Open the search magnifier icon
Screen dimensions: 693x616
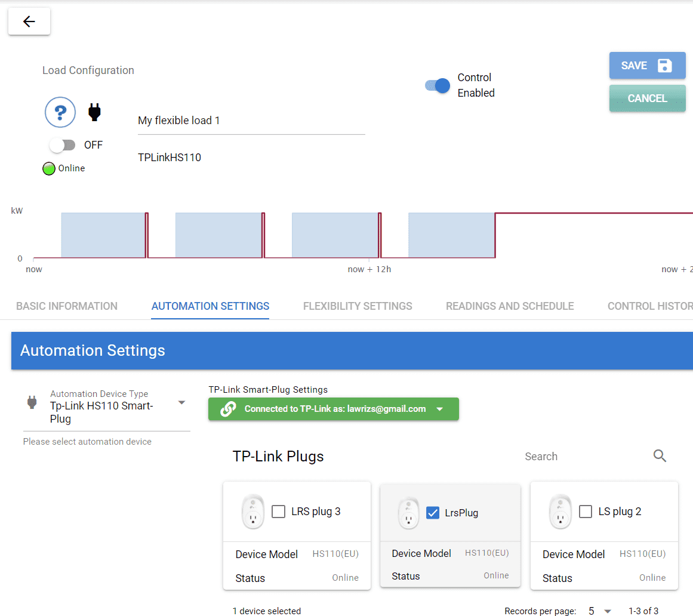pos(660,455)
